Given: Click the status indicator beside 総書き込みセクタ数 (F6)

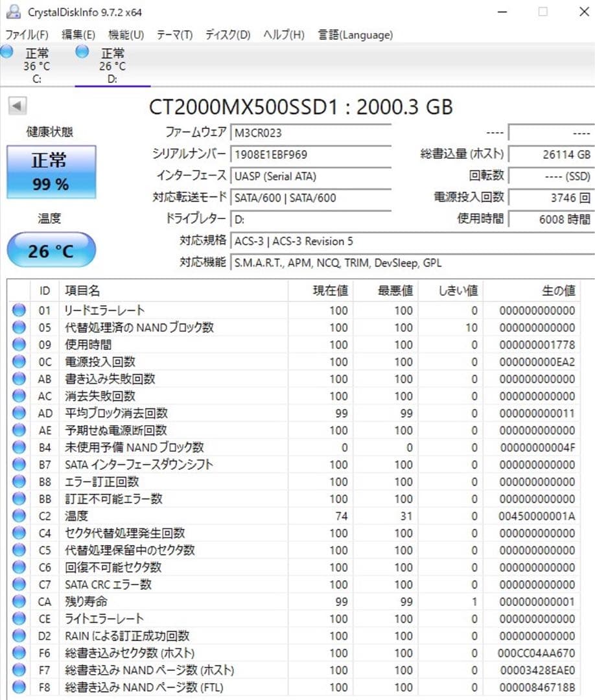Looking at the screenshot, I should 19,653.
